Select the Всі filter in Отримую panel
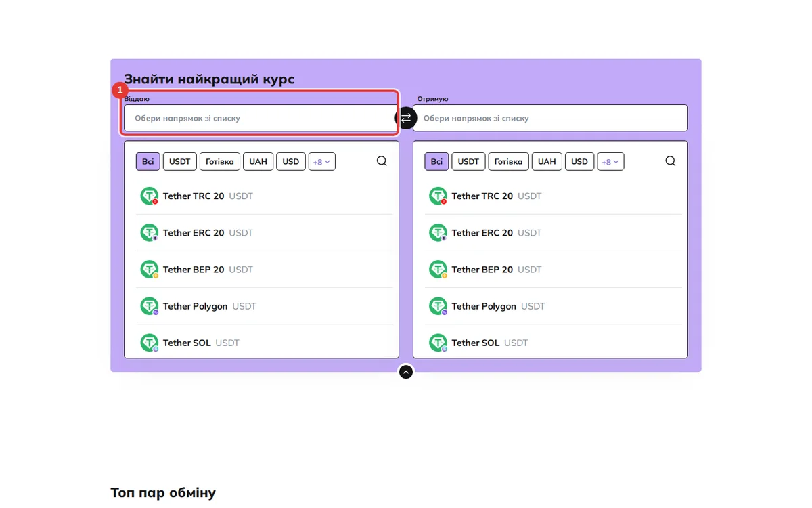Screen dimensions: 812x508 coord(436,162)
